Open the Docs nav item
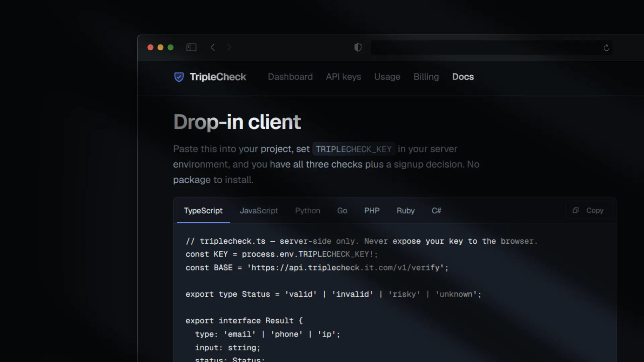Viewport: 644px width, 362px height. point(463,77)
